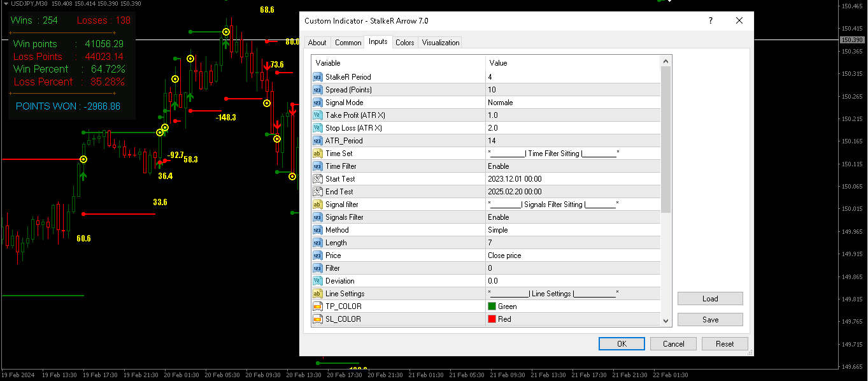Click the decimal icon beside Take Profit (ATR X)

point(317,115)
